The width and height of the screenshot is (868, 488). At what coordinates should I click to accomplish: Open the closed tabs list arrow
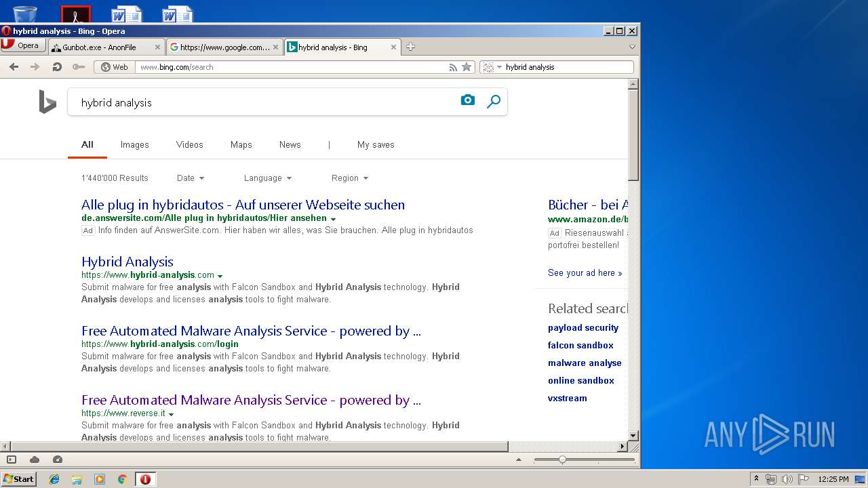pos(632,47)
